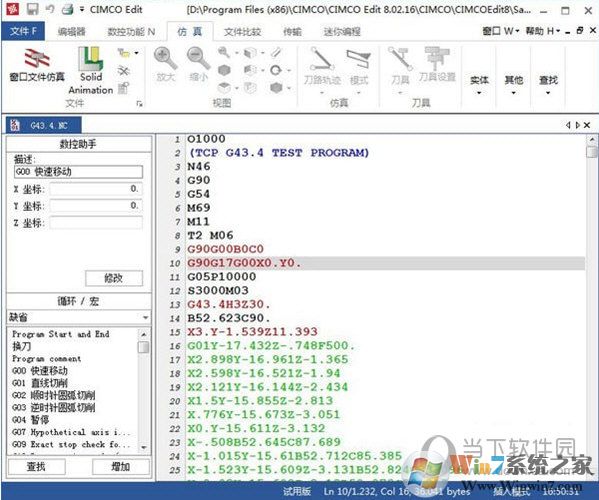Screen dimensions: 599x500
Task: Click the 描述 description input field
Action: pos(78,172)
